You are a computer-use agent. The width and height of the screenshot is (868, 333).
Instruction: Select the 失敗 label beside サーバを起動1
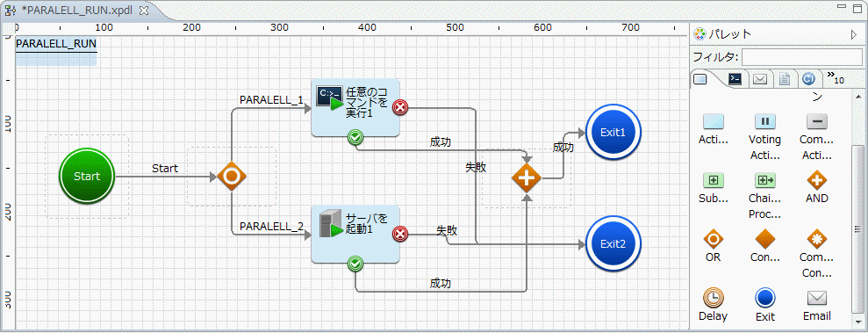[x=447, y=230]
